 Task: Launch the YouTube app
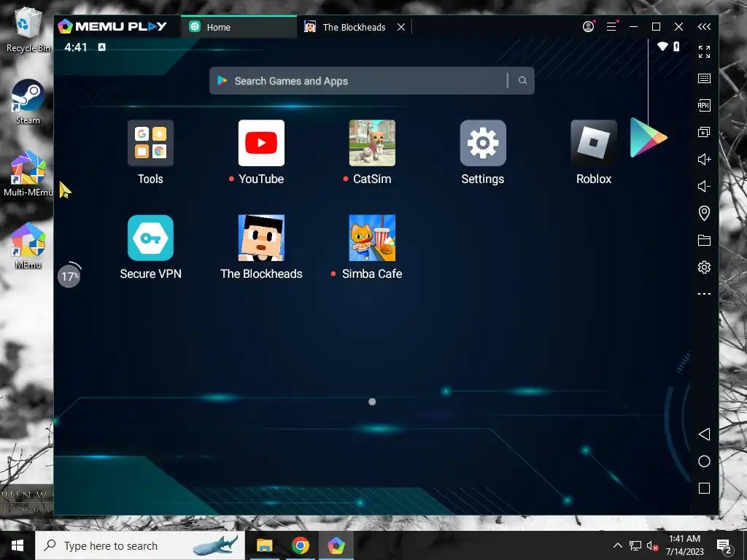pos(261,143)
